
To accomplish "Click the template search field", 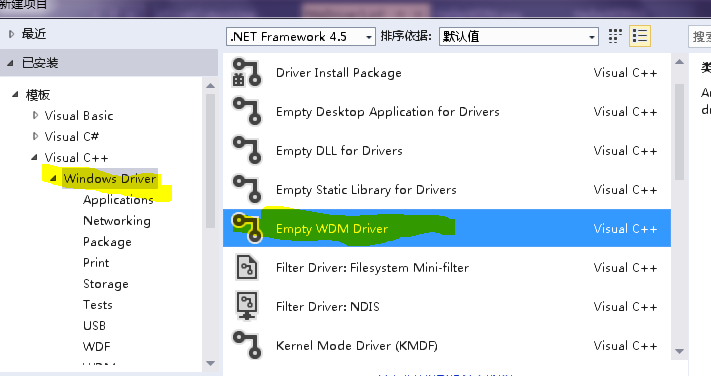I will 700,36.
